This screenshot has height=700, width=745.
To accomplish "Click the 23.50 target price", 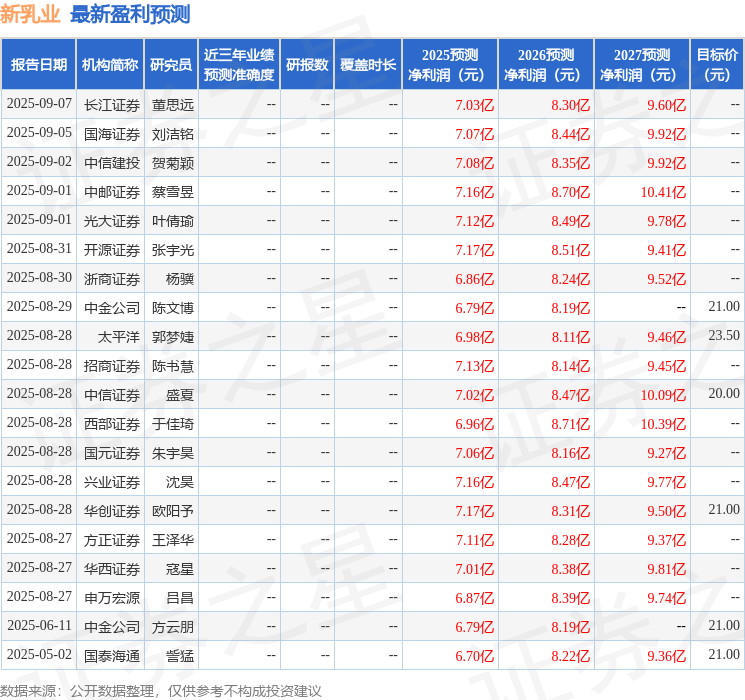I will [724, 336].
